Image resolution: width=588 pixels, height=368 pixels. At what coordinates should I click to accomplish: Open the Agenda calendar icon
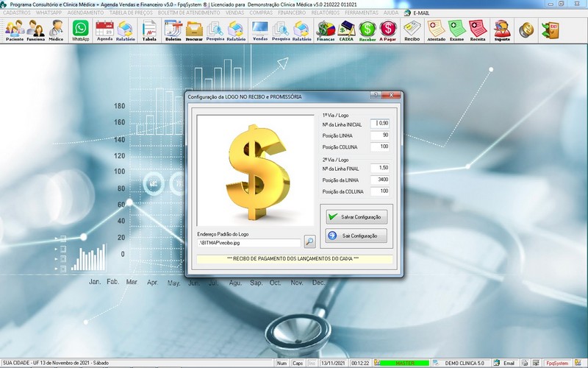pos(104,30)
